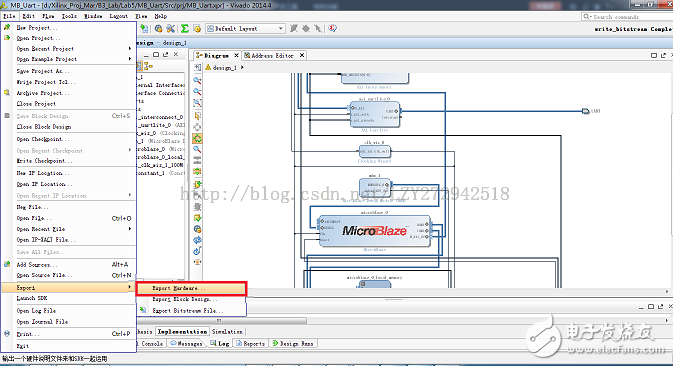Image resolution: width=673 pixels, height=366 pixels.
Task: Select the MicroBlaze block in diagram
Action: [374, 231]
